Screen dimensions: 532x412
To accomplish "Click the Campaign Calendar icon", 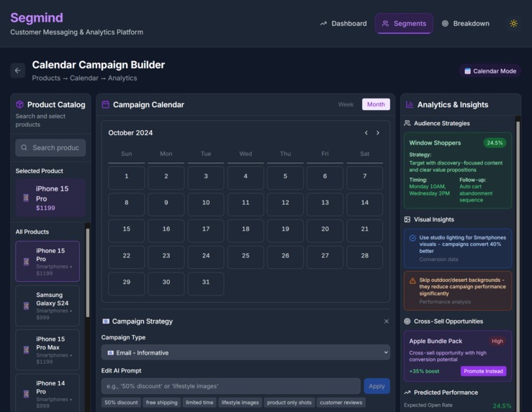I will [x=106, y=104].
